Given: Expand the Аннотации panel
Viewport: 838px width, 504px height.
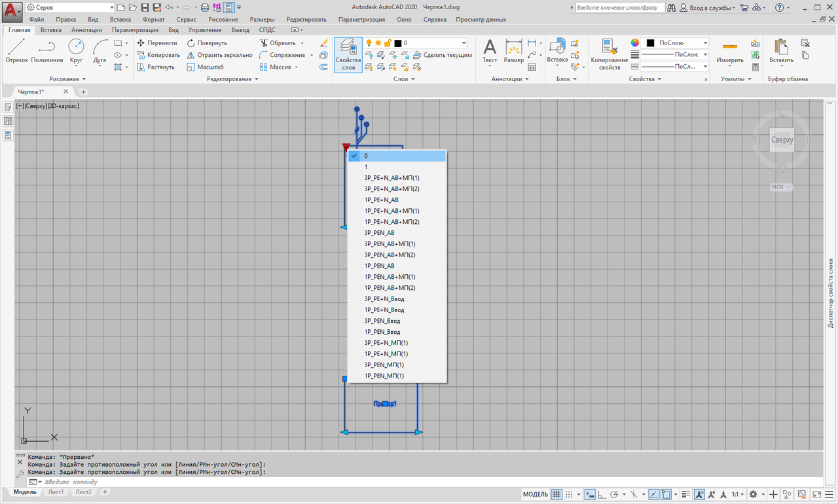Looking at the screenshot, I should (511, 79).
